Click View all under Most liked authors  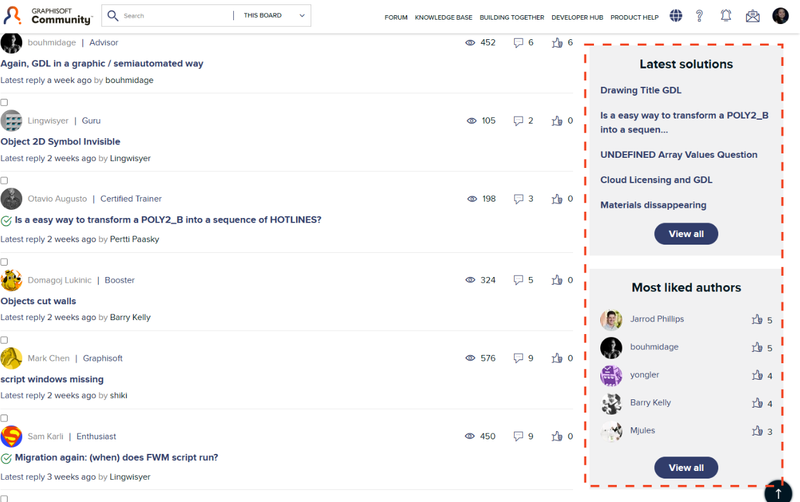click(686, 467)
